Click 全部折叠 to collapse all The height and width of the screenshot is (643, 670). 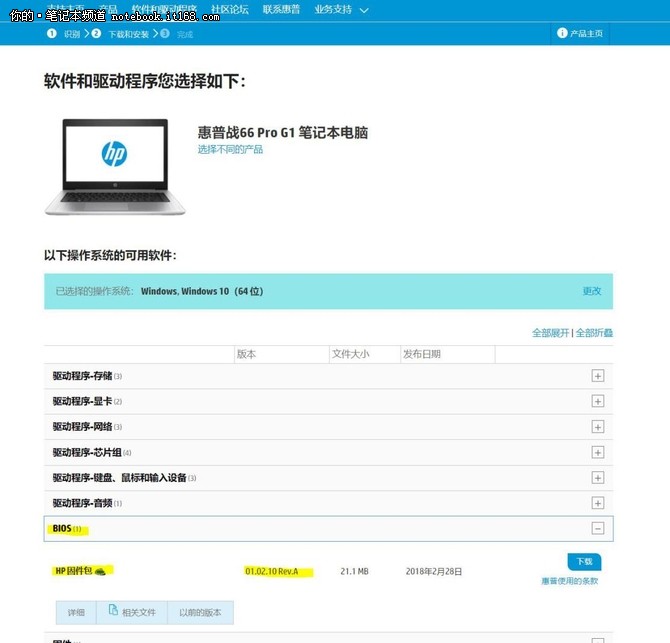pos(594,333)
